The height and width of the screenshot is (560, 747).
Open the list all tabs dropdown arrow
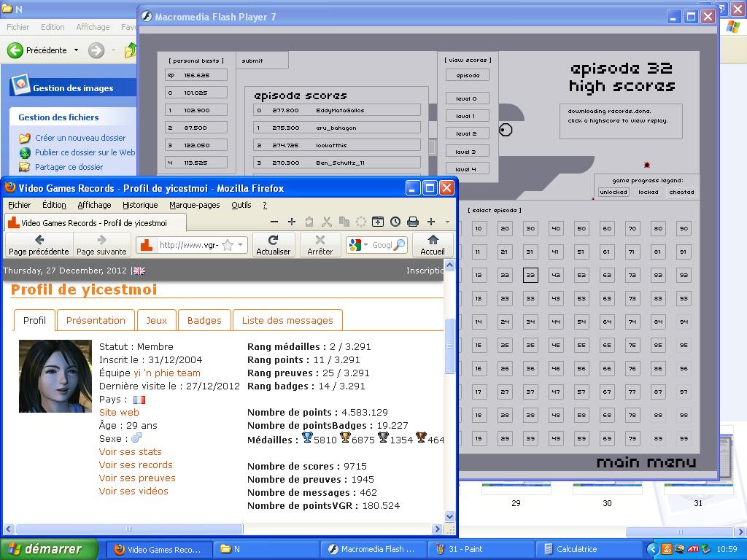[x=447, y=222]
